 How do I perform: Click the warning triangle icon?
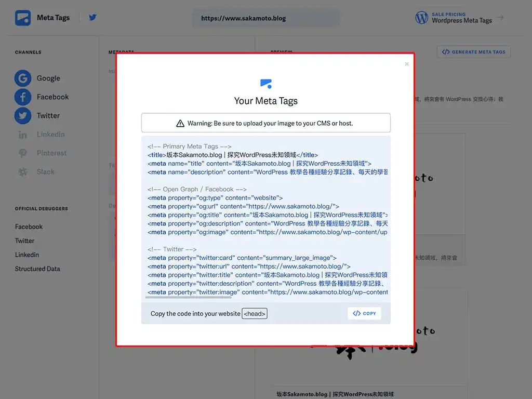[180, 124]
